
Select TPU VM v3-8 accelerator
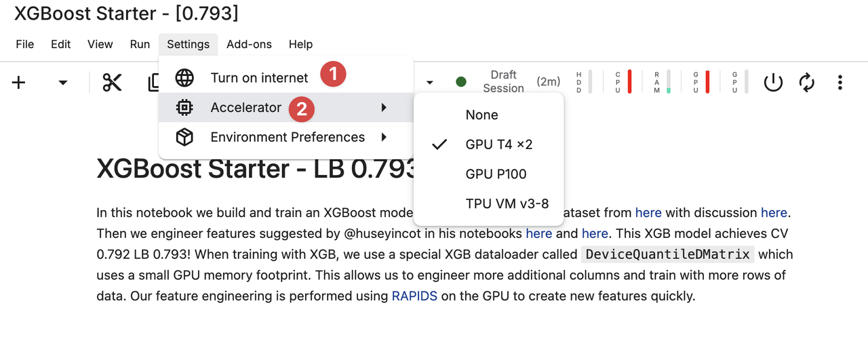click(488, 203)
